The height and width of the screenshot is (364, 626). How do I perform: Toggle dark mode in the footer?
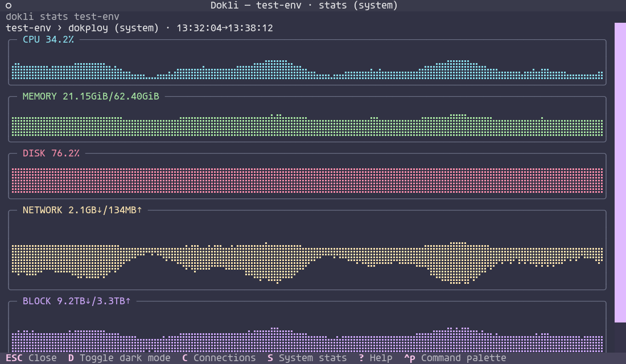(119, 358)
